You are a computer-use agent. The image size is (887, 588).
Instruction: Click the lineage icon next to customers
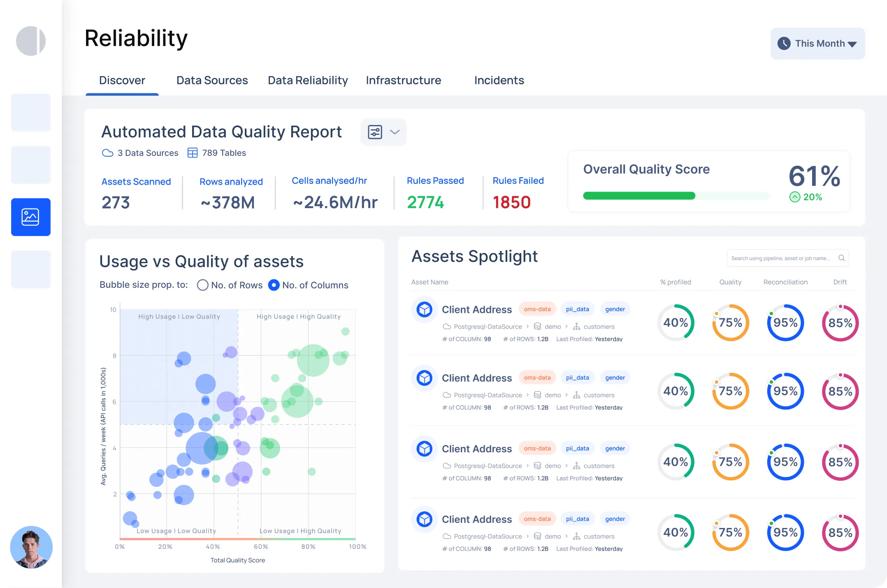click(577, 326)
